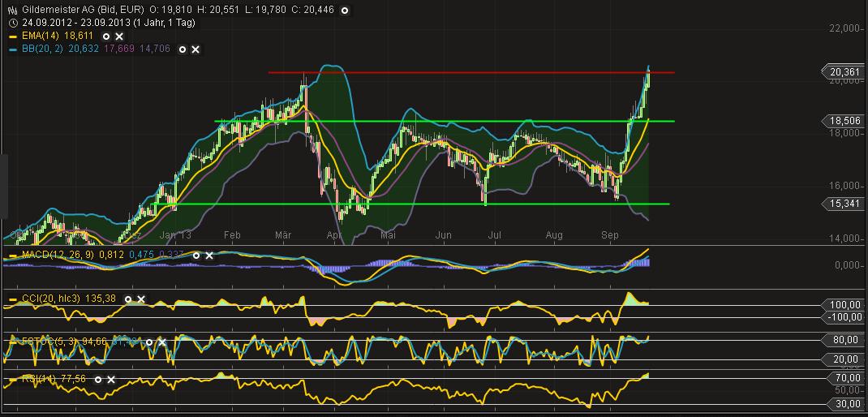
Task: Remove the CCI indicator with X
Action: [x=140, y=299]
